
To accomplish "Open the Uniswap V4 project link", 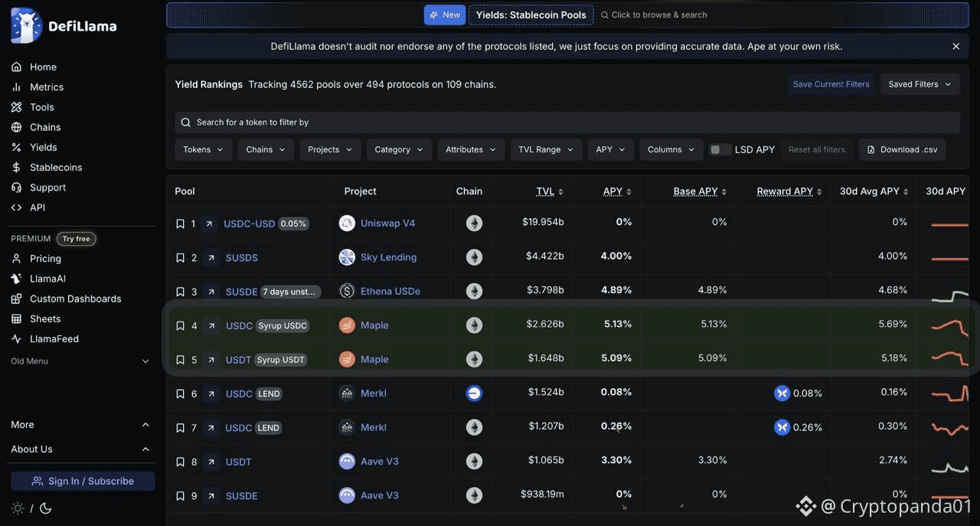I will coord(387,224).
